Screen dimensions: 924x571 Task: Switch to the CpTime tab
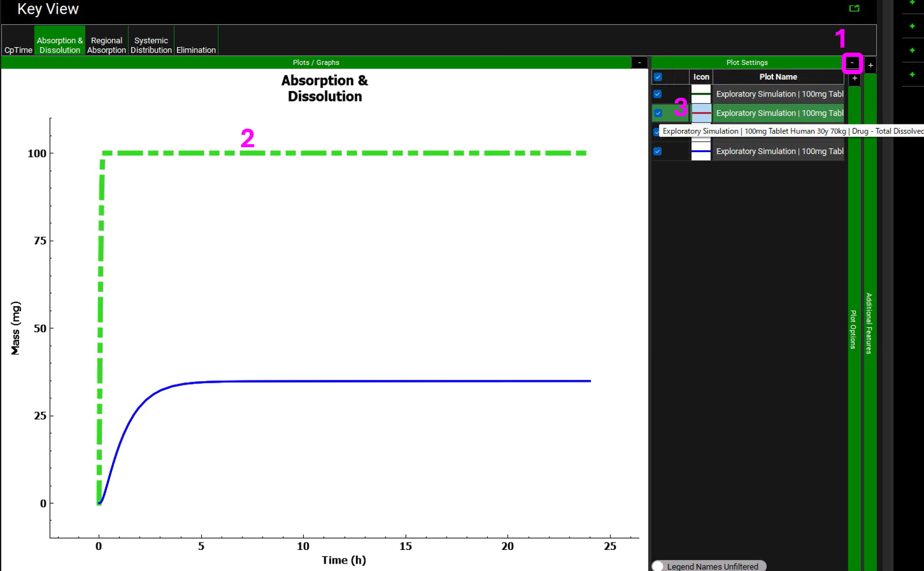pyautogui.click(x=18, y=50)
